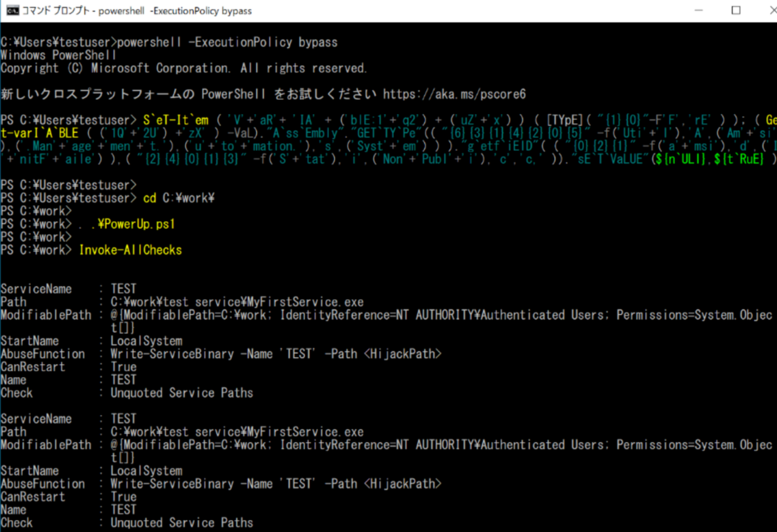777x532 pixels.
Task: Click the 'Windows PowerShell' banner line
Action: point(59,56)
